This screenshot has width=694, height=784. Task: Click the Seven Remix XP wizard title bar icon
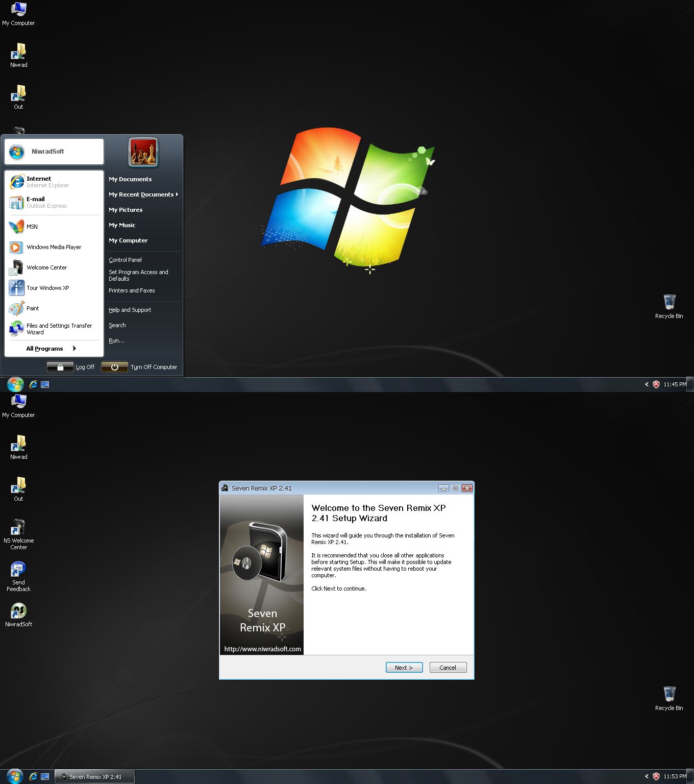[x=225, y=488]
